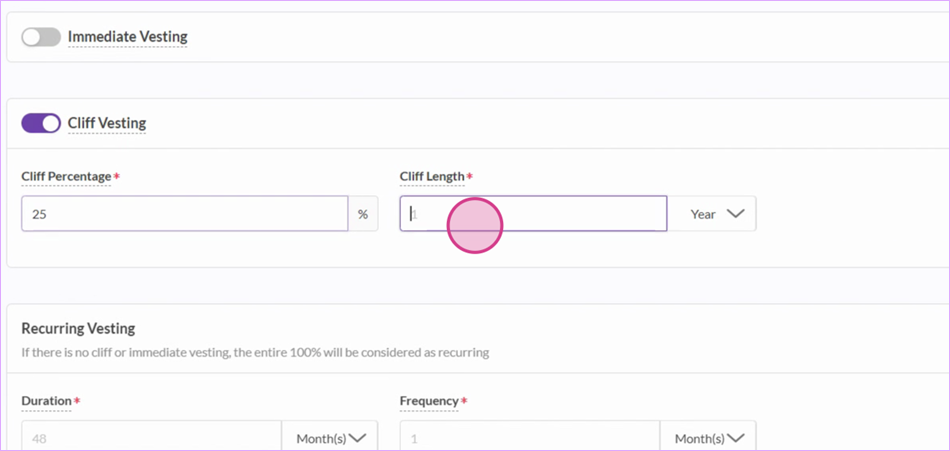The height and width of the screenshot is (451, 950).
Task: Click inside the Cliff Length input field
Action: (533, 213)
